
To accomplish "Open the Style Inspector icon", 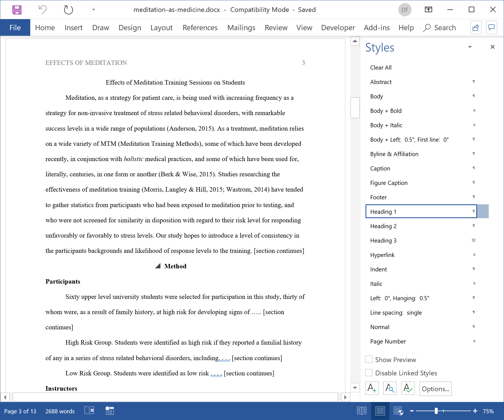I will coord(390,388).
